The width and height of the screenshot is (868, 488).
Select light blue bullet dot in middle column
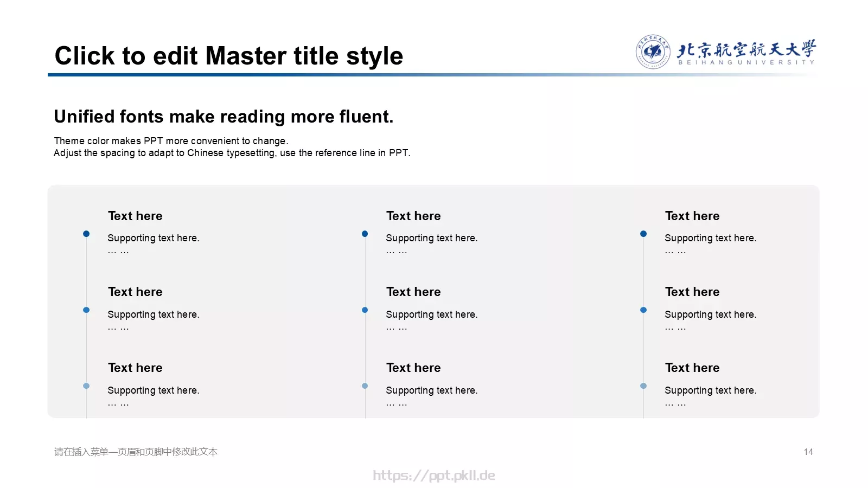click(365, 386)
